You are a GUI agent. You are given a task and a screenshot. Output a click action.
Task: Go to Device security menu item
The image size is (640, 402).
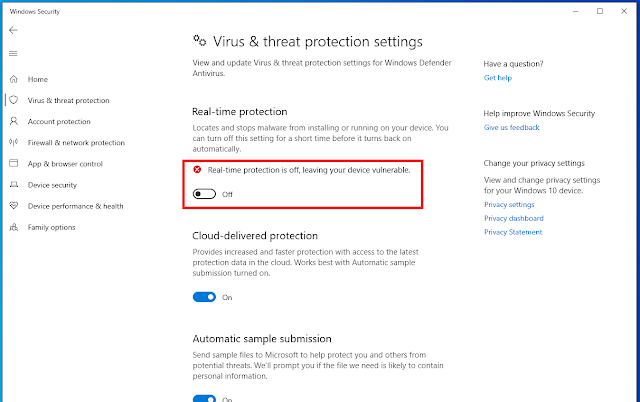[52, 185]
